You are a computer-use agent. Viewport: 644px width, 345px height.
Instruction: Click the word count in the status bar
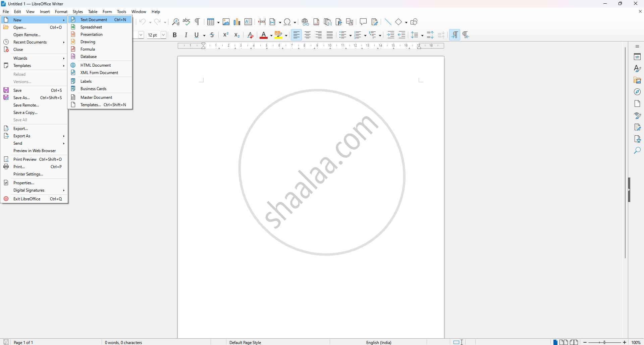(x=123, y=342)
